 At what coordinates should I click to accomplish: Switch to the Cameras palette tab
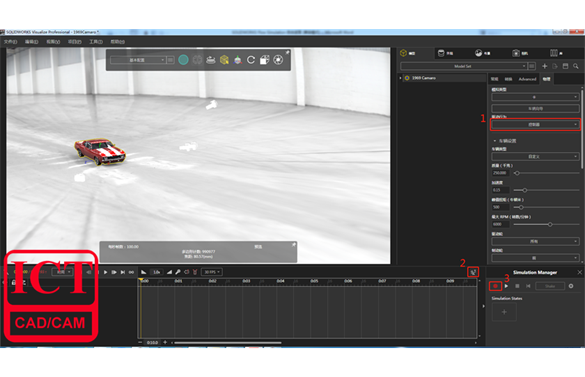(520, 53)
